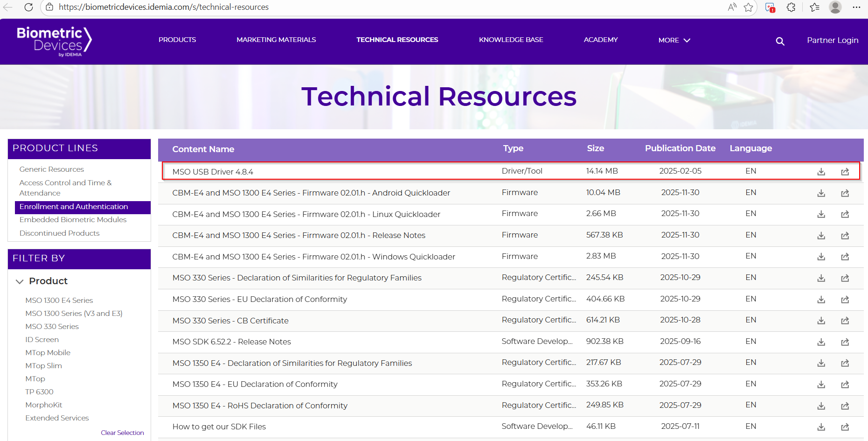Filter by Extended Services product

pos(57,418)
